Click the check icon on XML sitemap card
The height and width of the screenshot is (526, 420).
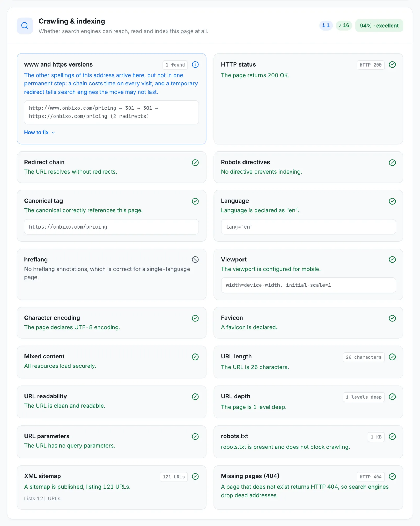click(x=195, y=477)
